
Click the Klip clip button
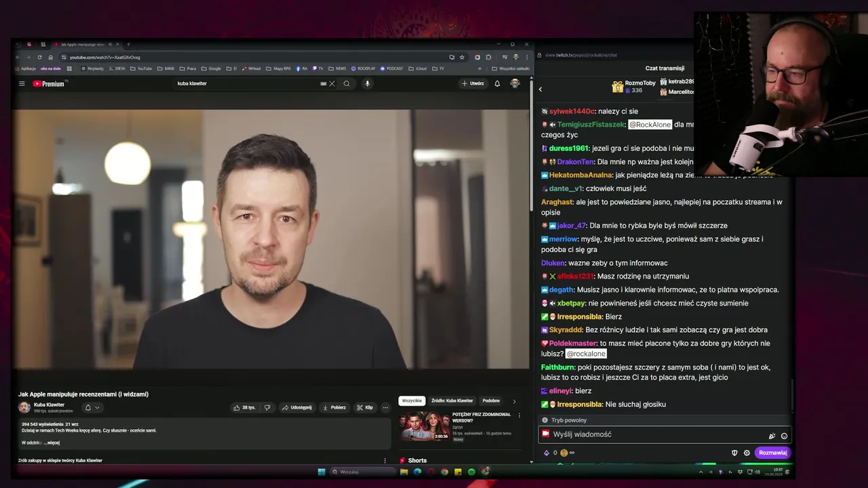coord(365,407)
